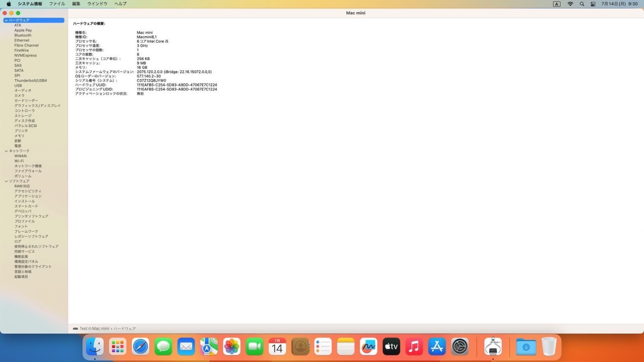Select プリンタ in the sidebar
The height and width of the screenshot is (362, 644).
tap(21, 131)
